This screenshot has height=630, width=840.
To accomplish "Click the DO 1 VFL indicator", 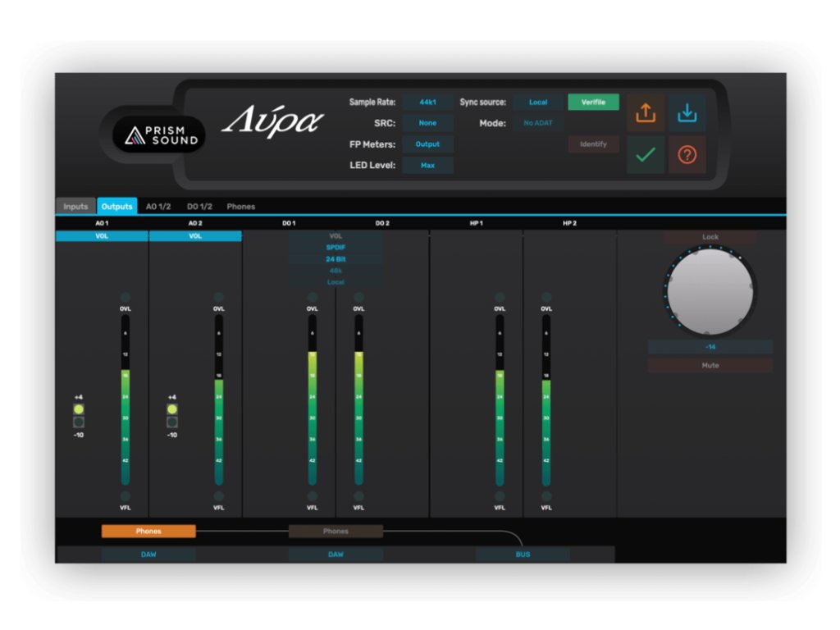I will (313, 496).
